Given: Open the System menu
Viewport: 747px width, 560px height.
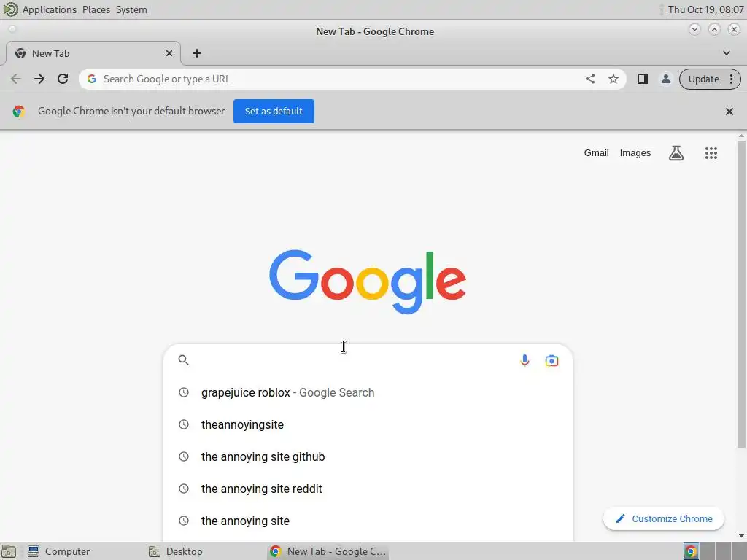Looking at the screenshot, I should point(131,9).
